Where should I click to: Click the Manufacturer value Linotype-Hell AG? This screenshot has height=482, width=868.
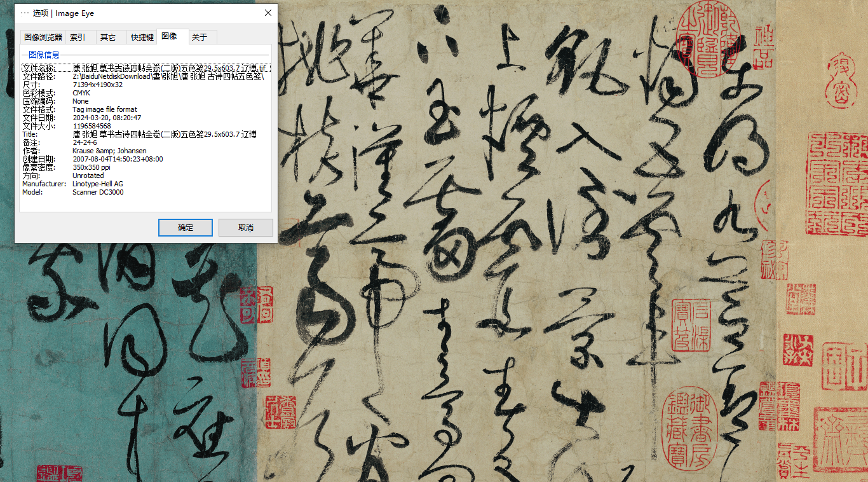[x=98, y=184]
